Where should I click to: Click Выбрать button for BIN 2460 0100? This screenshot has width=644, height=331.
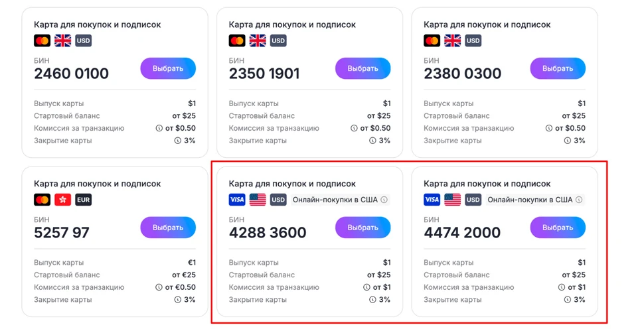pyautogui.click(x=168, y=68)
